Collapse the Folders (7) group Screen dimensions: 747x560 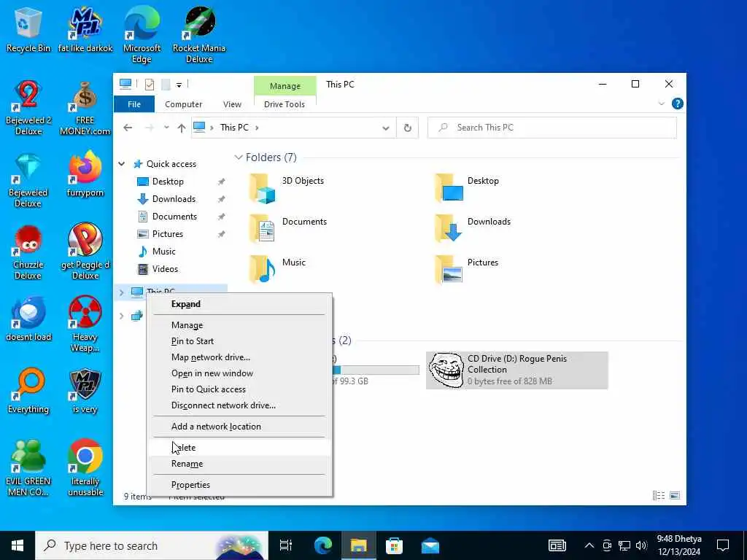(239, 157)
